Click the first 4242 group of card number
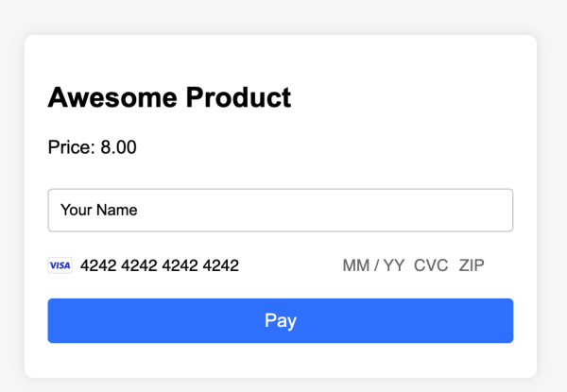This screenshot has height=392, width=567. pos(98,265)
